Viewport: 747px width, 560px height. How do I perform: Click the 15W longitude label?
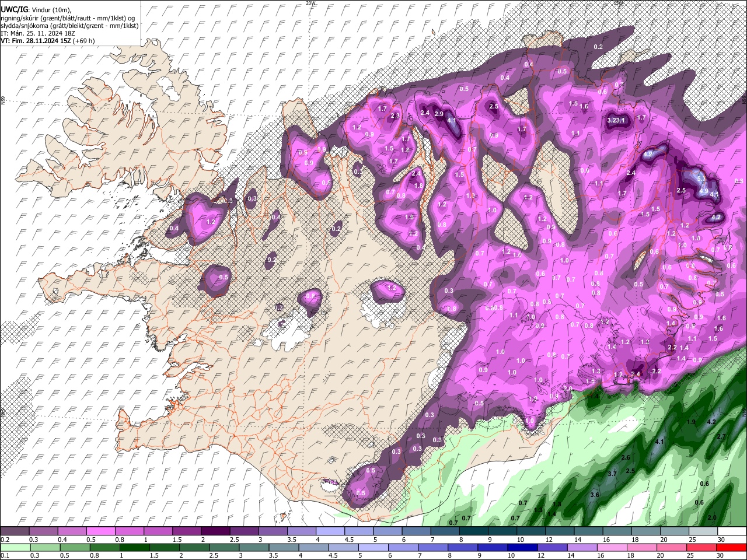coord(619,3)
